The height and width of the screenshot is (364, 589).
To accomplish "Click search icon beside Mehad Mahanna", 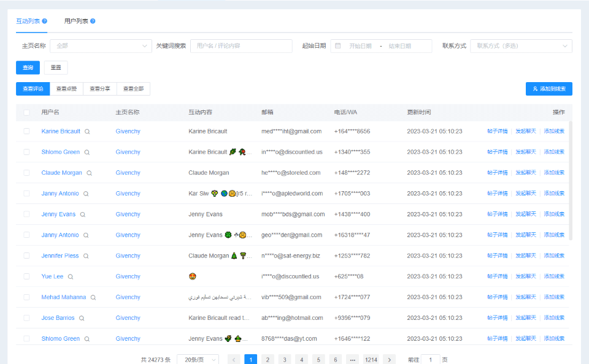I will [93, 297].
